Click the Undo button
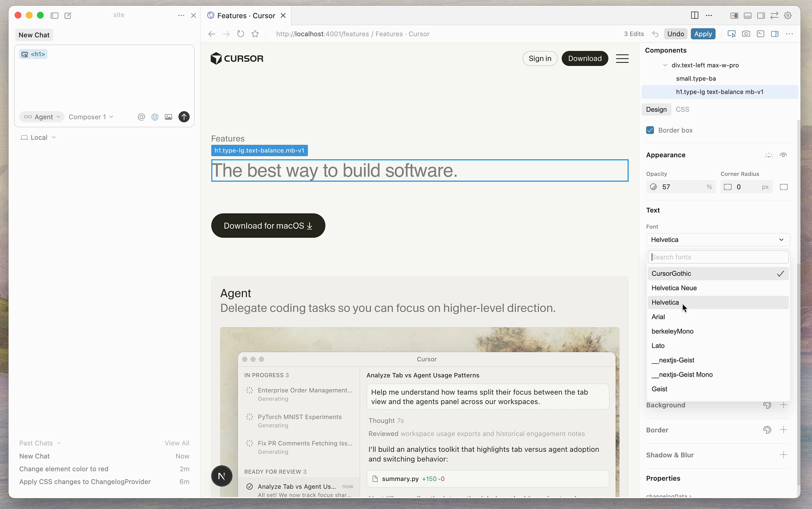 click(675, 34)
